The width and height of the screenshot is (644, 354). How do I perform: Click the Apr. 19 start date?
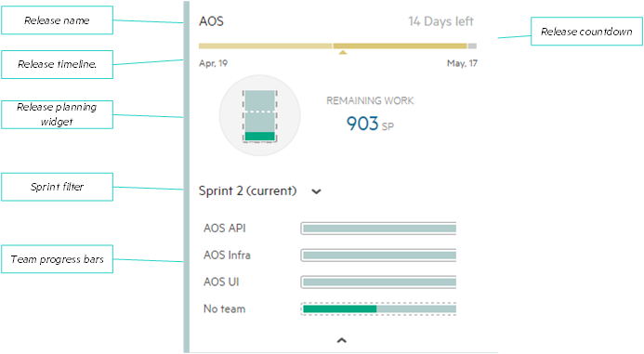click(213, 63)
